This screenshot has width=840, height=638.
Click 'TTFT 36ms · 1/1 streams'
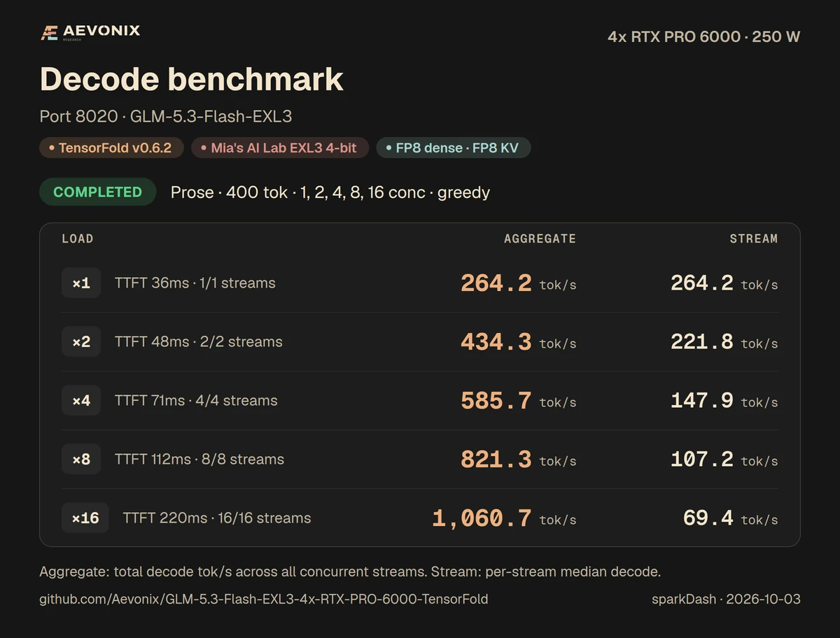(195, 283)
